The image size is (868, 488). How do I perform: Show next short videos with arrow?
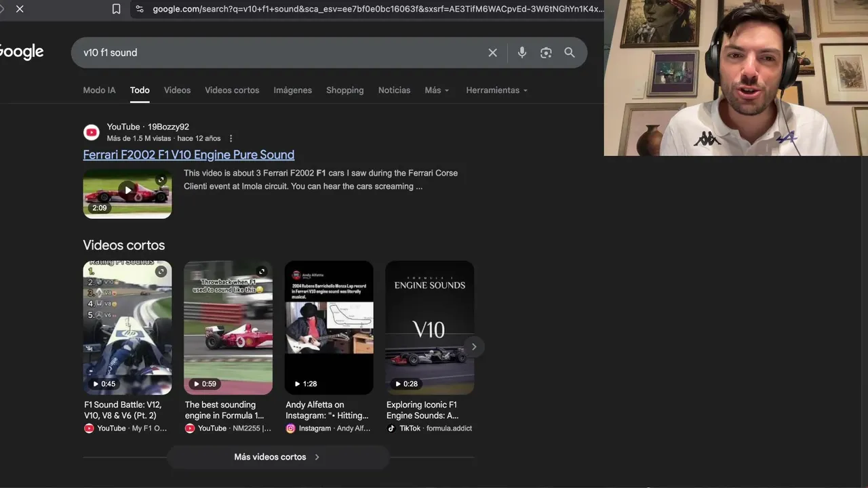pos(474,346)
